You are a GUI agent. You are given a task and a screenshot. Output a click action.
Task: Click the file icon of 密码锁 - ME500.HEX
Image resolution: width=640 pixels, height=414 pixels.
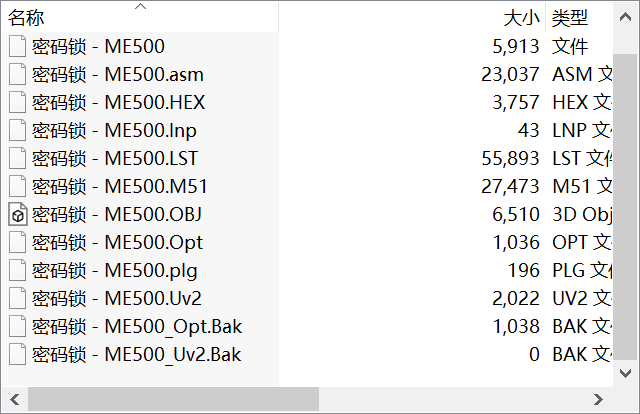[18, 102]
